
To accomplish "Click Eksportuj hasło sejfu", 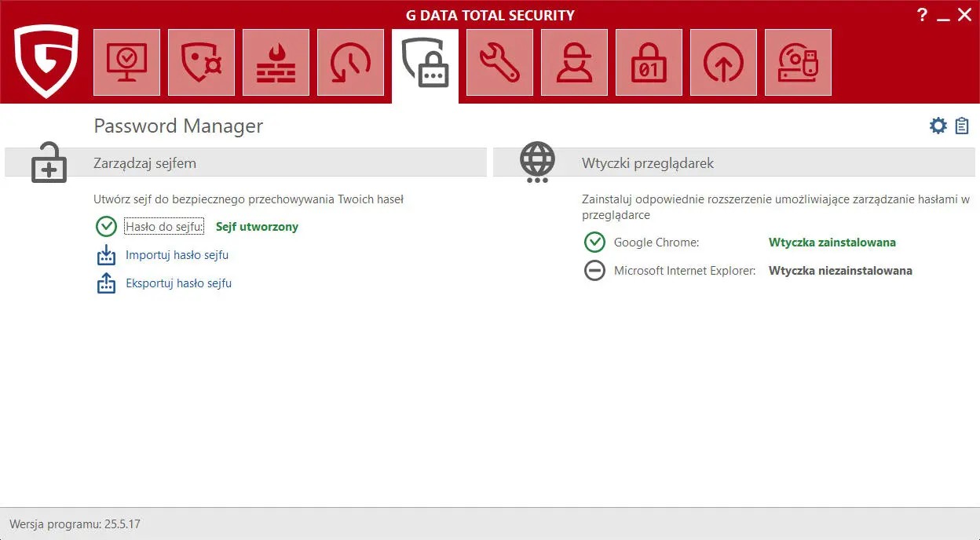I will click(x=178, y=283).
